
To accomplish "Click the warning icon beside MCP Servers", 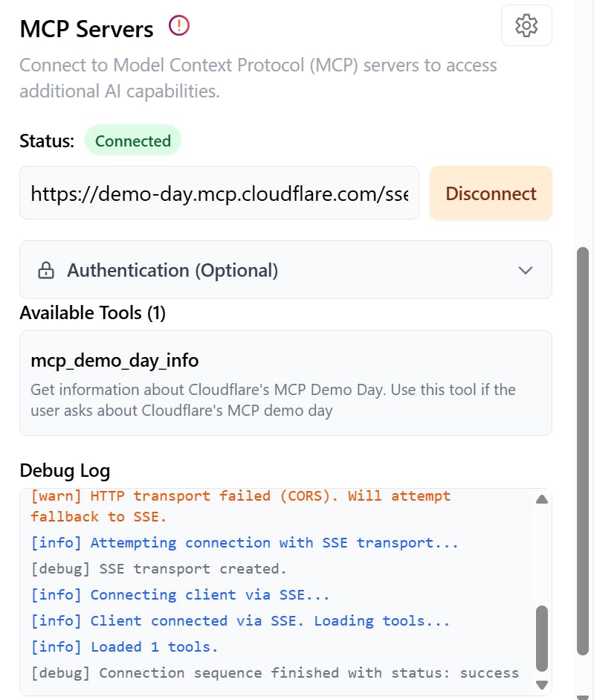I will click(179, 26).
